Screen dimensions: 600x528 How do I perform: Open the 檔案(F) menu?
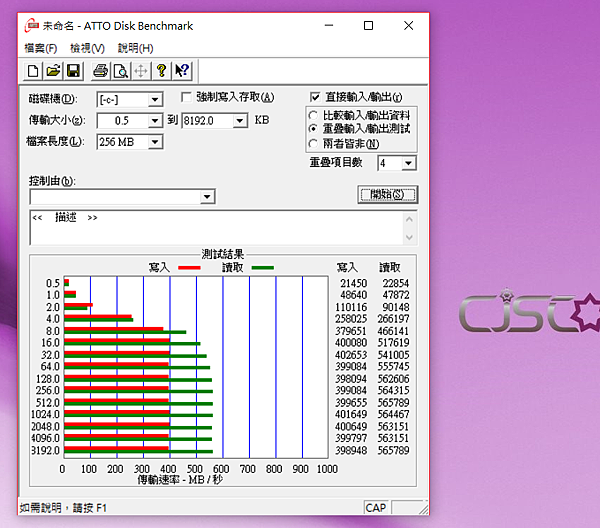point(41,48)
